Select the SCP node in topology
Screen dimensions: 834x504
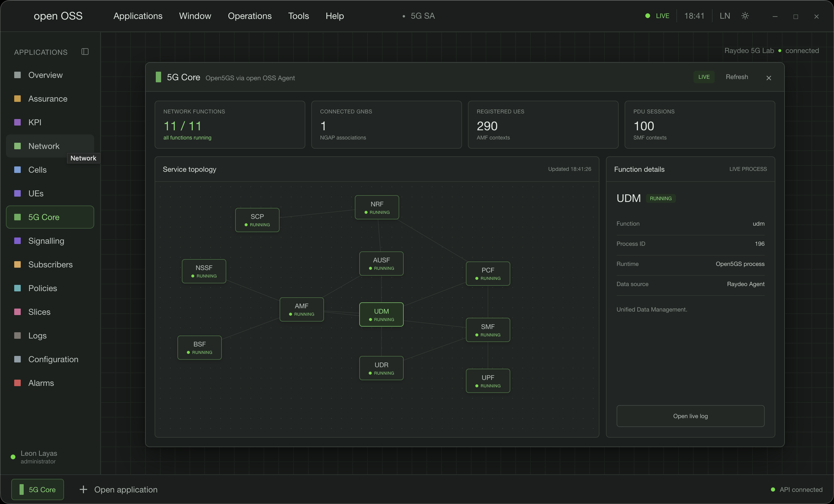tap(257, 220)
